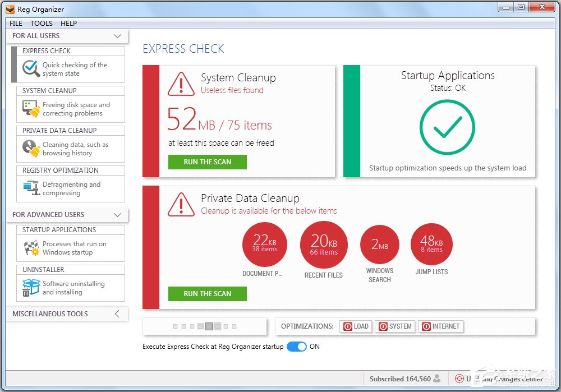Click 'Cleanup is available for the below items'

(x=269, y=211)
